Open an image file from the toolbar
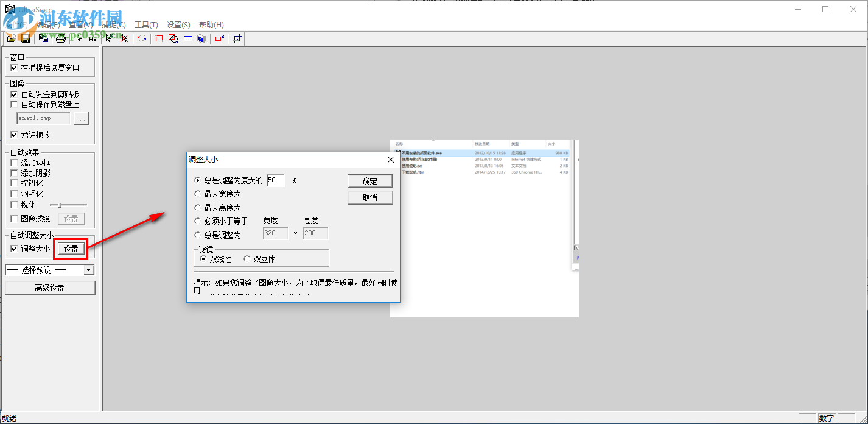This screenshot has height=424, width=868. (x=12, y=37)
